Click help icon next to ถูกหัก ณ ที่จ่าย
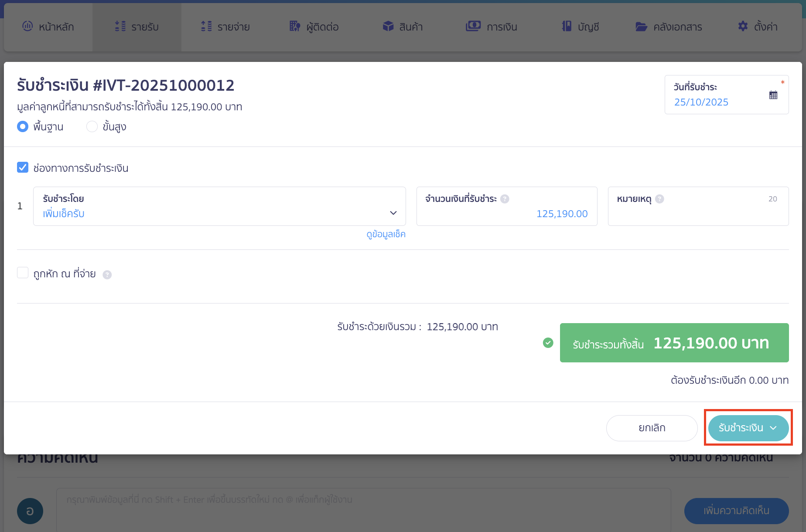Viewport: 806px width, 532px height. (x=107, y=275)
